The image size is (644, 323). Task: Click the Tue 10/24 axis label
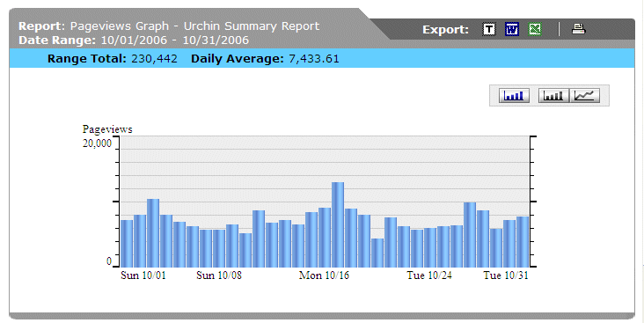click(429, 275)
